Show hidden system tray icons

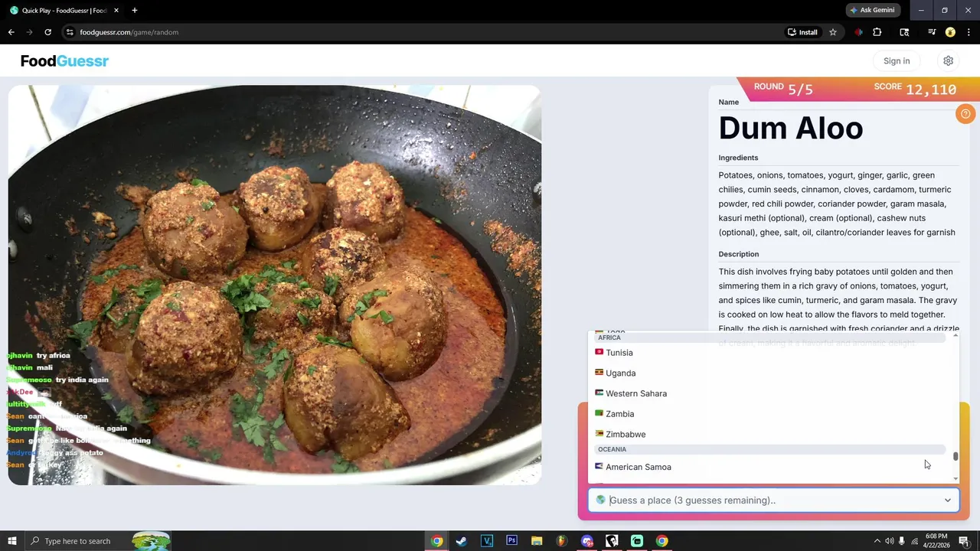click(x=877, y=541)
